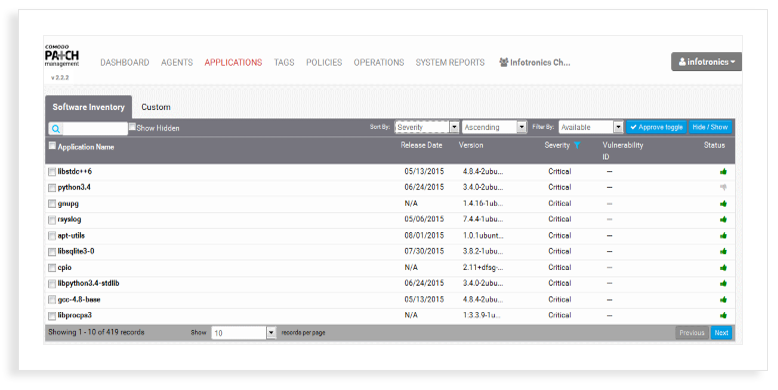Open the records per page dropdown

pyautogui.click(x=244, y=333)
